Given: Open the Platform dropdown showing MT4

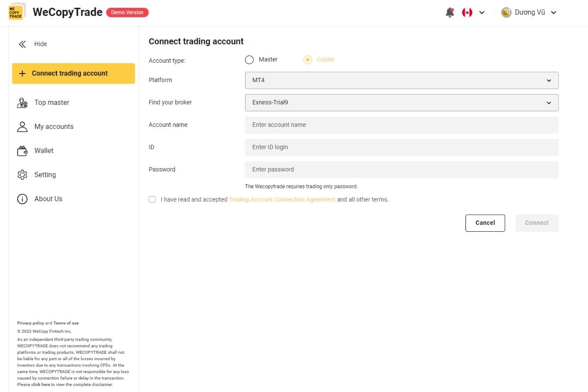Looking at the screenshot, I should click(x=401, y=80).
